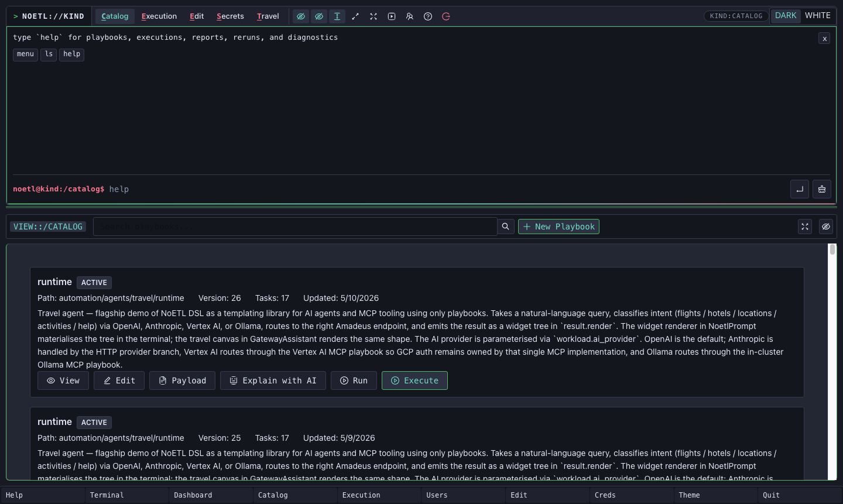
Task: Click the diagonal resize arrows icon in top toolbar
Action: [355, 16]
